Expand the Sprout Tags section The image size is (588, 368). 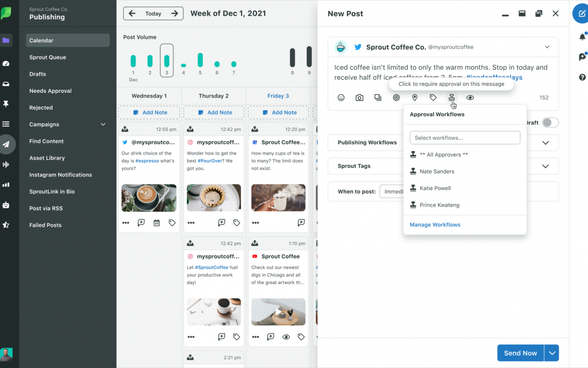click(x=546, y=166)
